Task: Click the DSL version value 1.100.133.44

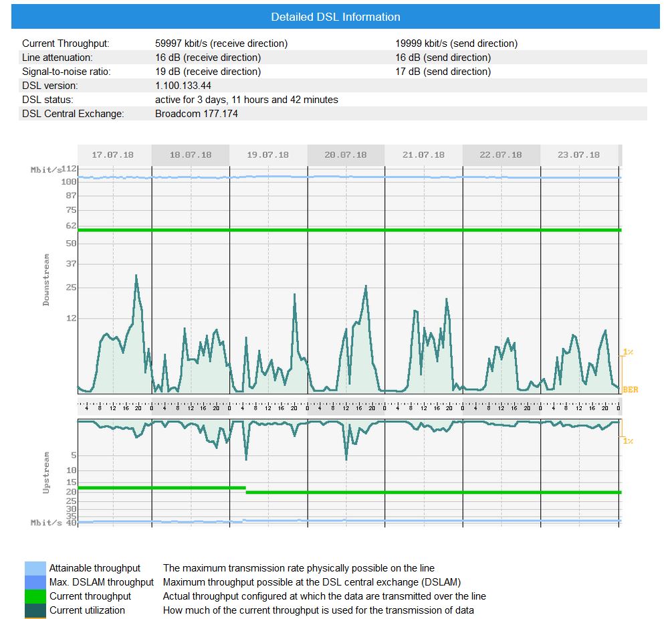Action: click(183, 86)
